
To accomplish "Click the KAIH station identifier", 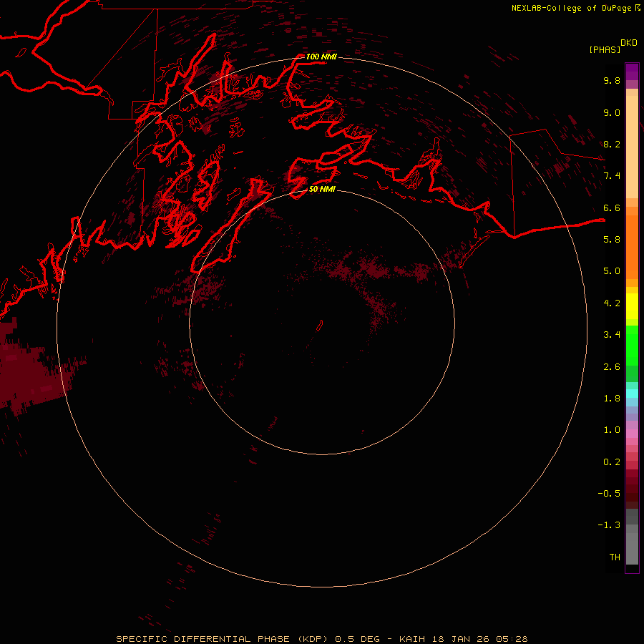I will [x=412, y=639].
